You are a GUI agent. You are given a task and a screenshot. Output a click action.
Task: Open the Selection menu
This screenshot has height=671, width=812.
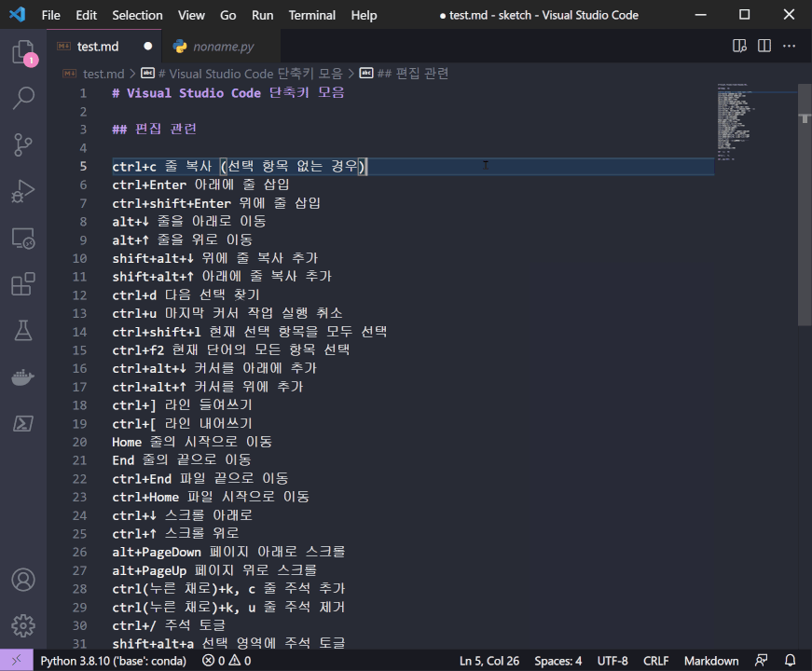click(137, 15)
